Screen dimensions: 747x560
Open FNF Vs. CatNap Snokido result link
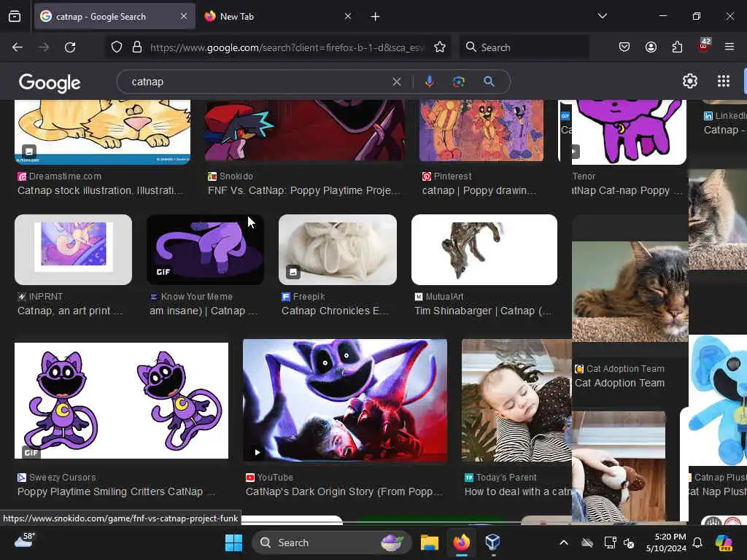pyautogui.click(x=303, y=190)
